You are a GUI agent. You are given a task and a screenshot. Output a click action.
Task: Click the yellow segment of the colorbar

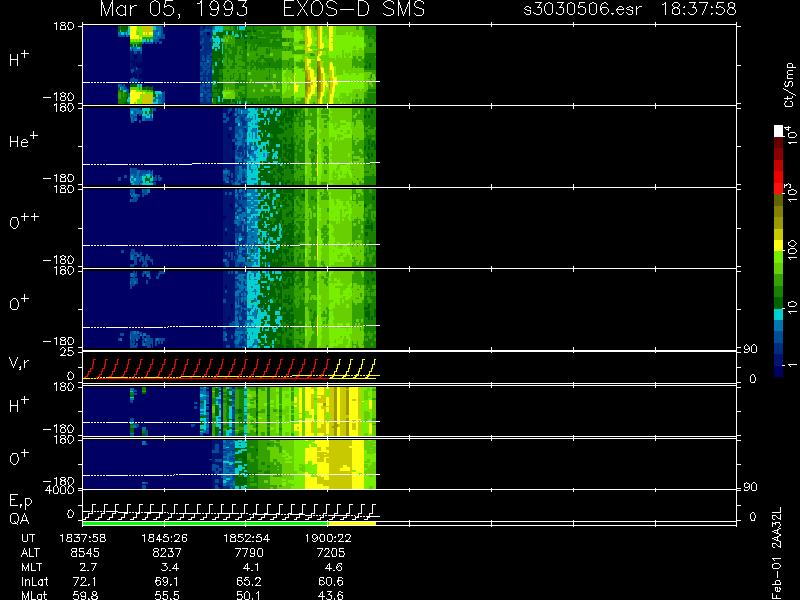(779, 247)
